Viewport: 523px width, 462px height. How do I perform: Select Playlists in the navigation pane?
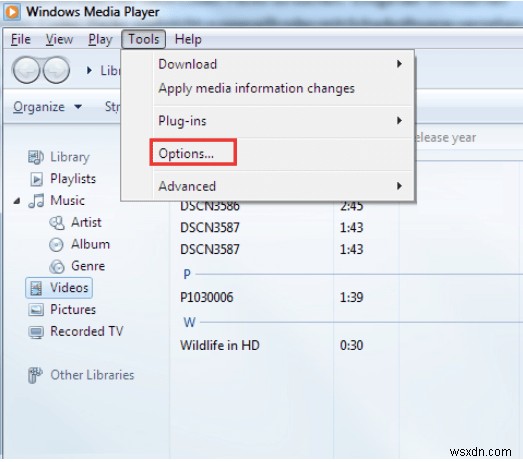[73, 179]
